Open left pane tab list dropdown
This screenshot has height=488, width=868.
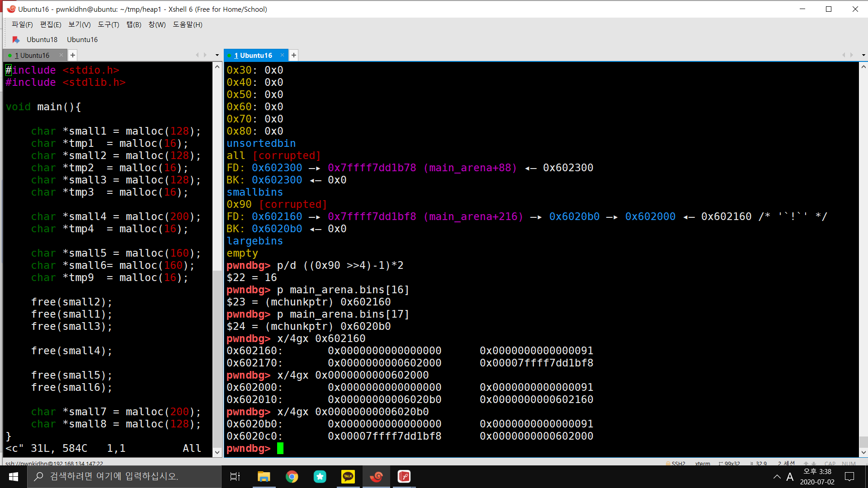point(217,55)
